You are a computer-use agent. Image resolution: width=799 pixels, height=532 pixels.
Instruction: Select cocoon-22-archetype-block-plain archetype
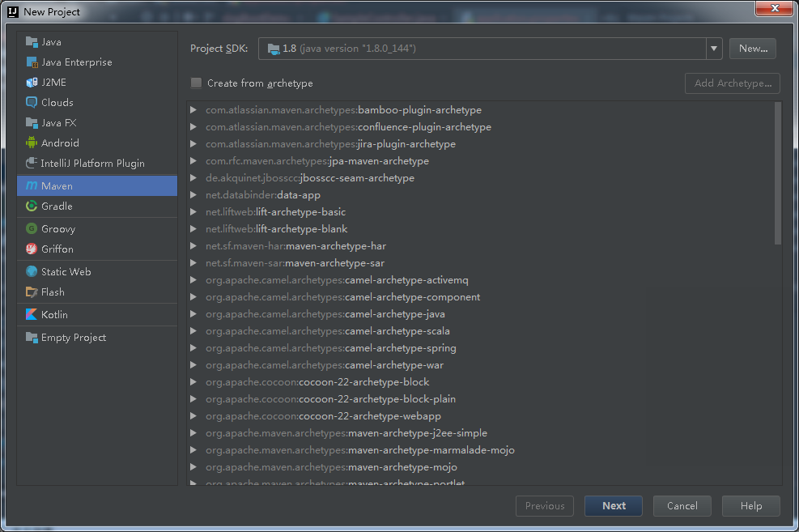click(x=331, y=399)
